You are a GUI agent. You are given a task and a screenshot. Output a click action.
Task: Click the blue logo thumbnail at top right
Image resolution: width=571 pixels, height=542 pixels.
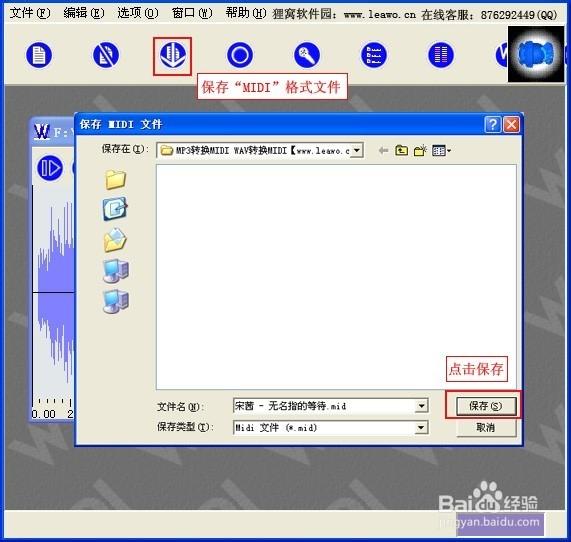coord(536,54)
